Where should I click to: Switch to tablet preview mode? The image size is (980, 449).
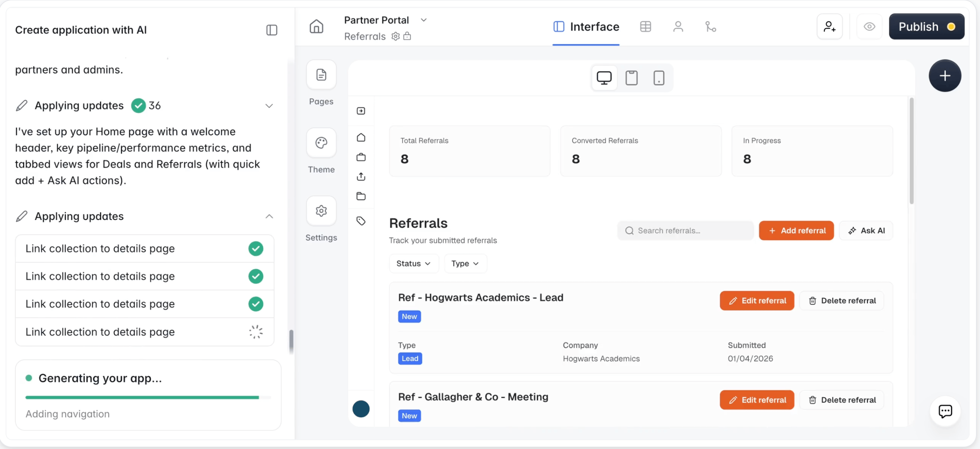pyautogui.click(x=632, y=78)
